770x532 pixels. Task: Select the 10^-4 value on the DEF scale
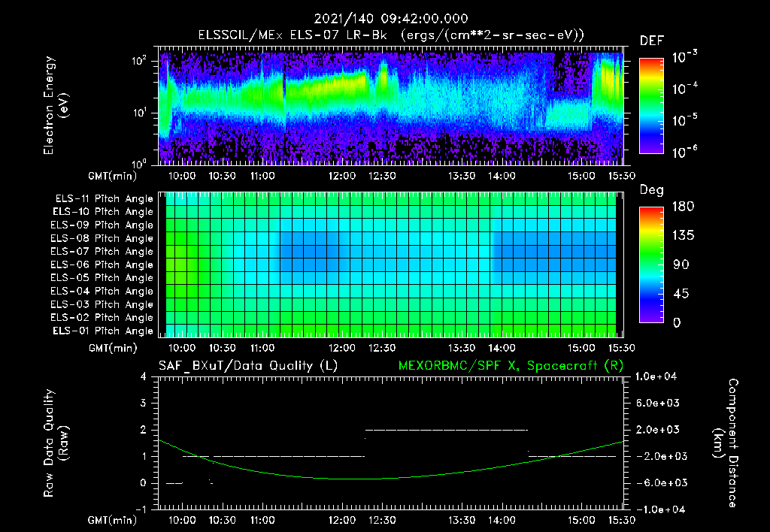tap(684, 89)
